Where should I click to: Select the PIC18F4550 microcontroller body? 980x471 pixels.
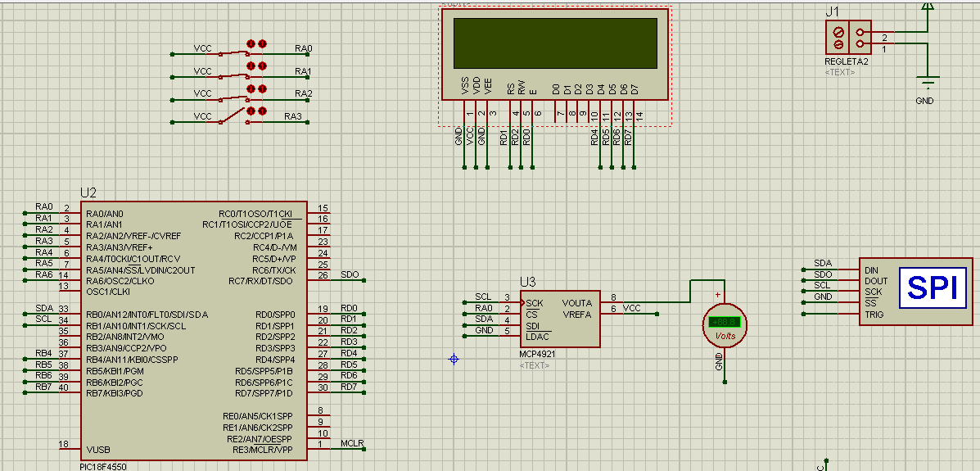coord(193,331)
